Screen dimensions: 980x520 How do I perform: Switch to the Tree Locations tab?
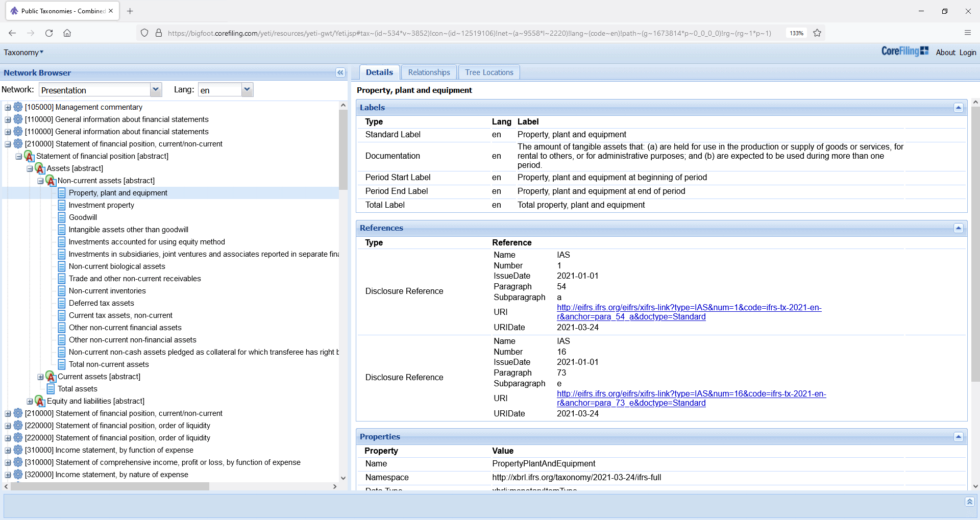pos(489,72)
